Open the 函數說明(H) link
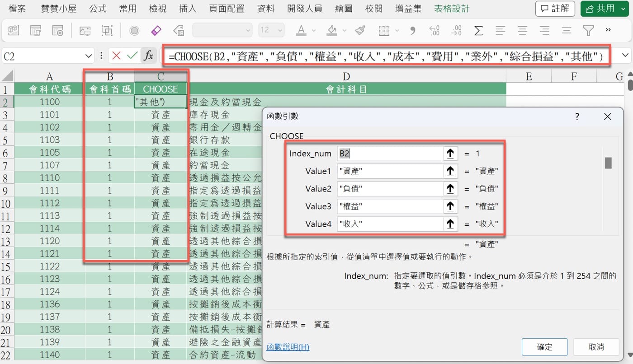Image resolution: width=633 pixels, height=364 pixels. [x=288, y=347]
